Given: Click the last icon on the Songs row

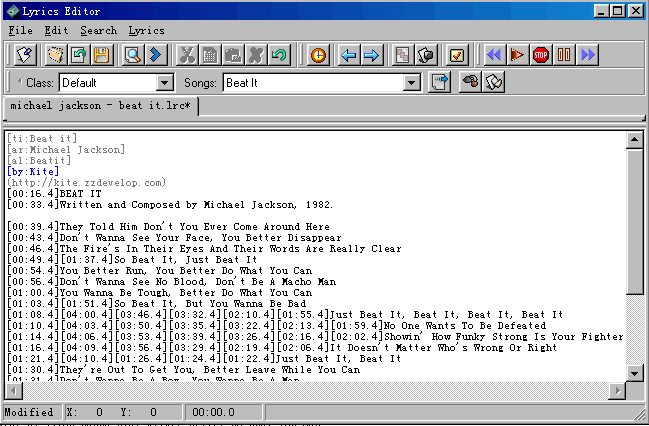Looking at the screenshot, I should click(494, 82).
